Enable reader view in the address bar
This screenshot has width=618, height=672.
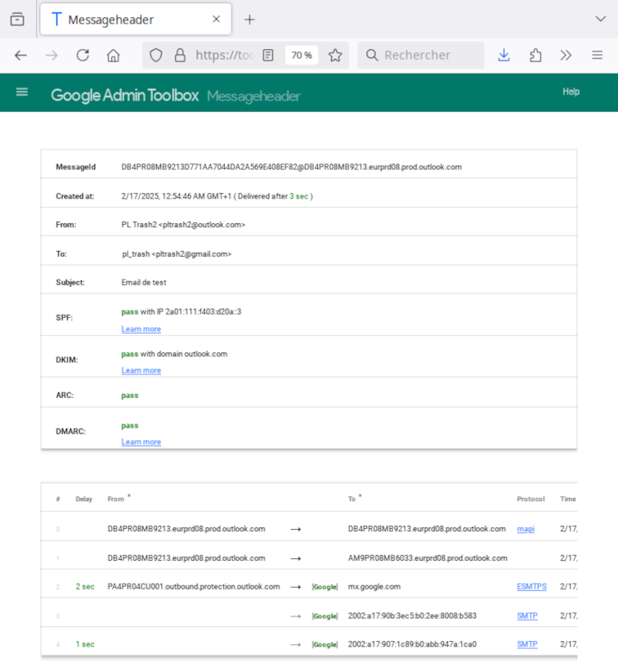point(269,55)
